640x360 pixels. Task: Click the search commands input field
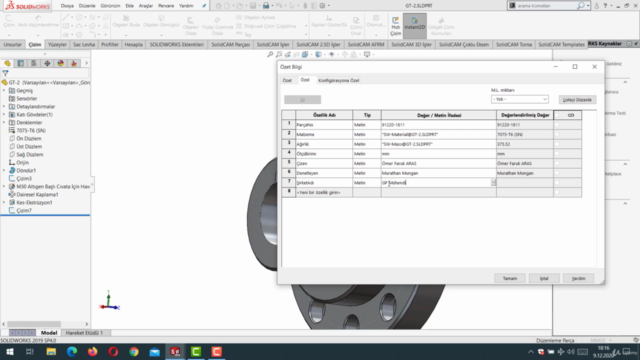click(x=543, y=6)
